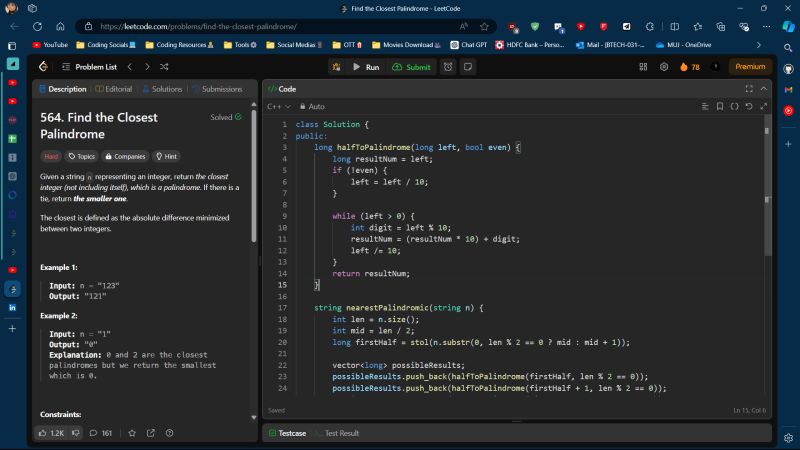The image size is (800, 450).
Task: Open Coding Resources bookmark folder
Action: pyautogui.click(x=180, y=45)
